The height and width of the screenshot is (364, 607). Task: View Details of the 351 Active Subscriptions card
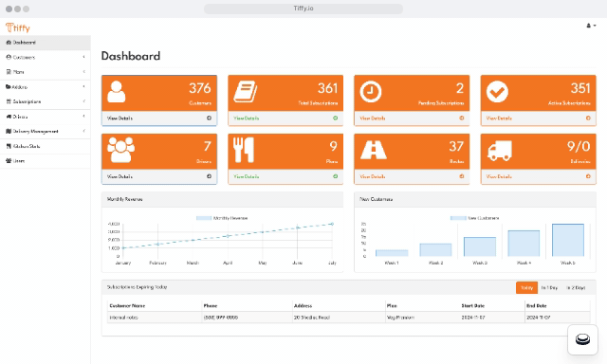499,118
